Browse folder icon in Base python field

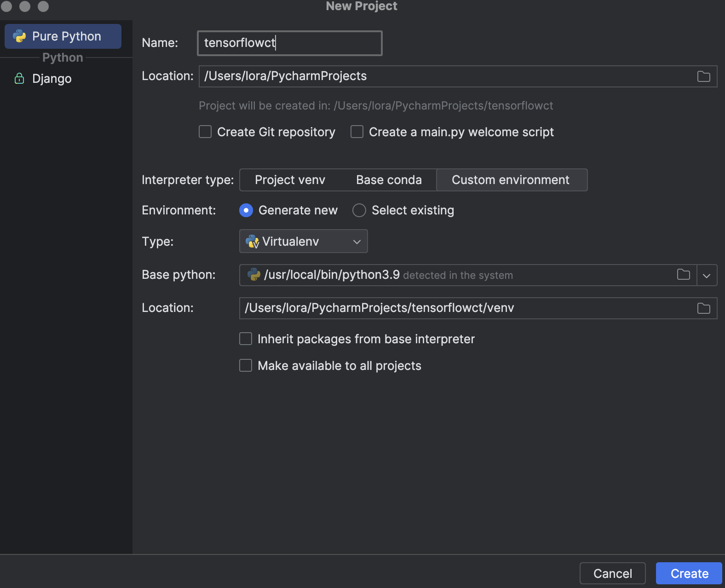coord(683,275)
